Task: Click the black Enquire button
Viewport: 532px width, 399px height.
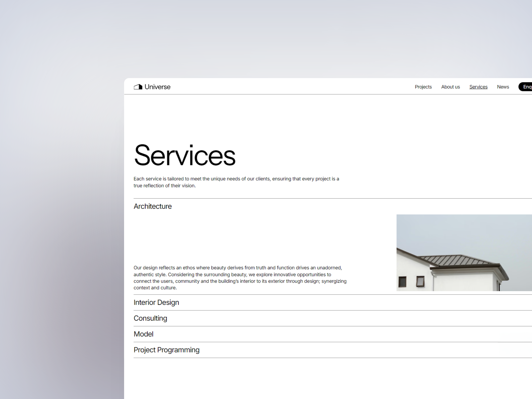Action: 525,87
